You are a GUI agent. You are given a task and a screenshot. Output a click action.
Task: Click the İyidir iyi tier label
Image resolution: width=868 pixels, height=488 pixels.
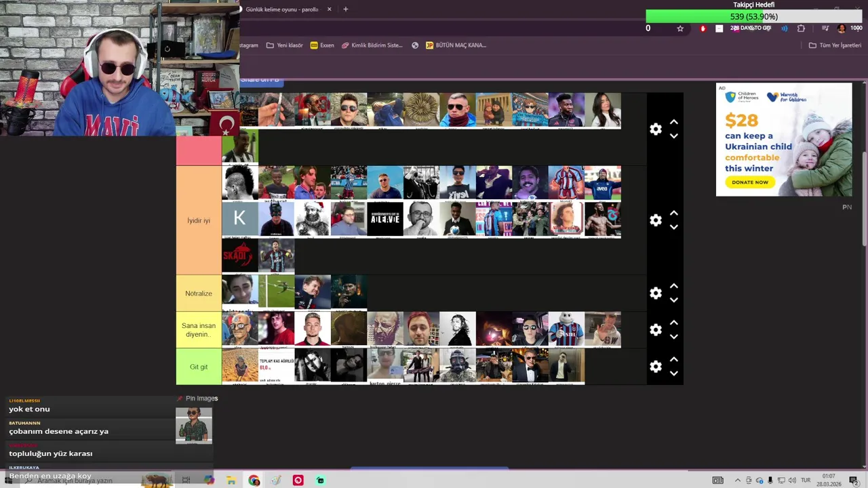click(x=199, y=220)
